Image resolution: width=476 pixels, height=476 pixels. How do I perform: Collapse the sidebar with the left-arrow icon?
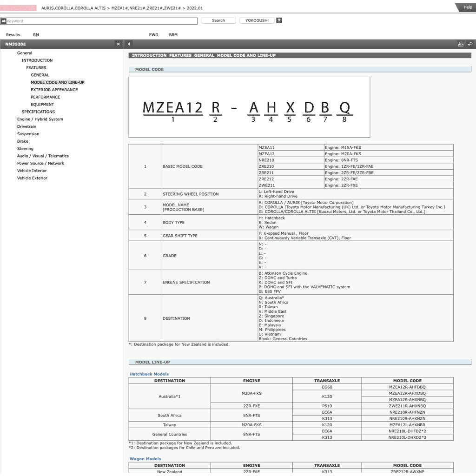tap(128, 43)
